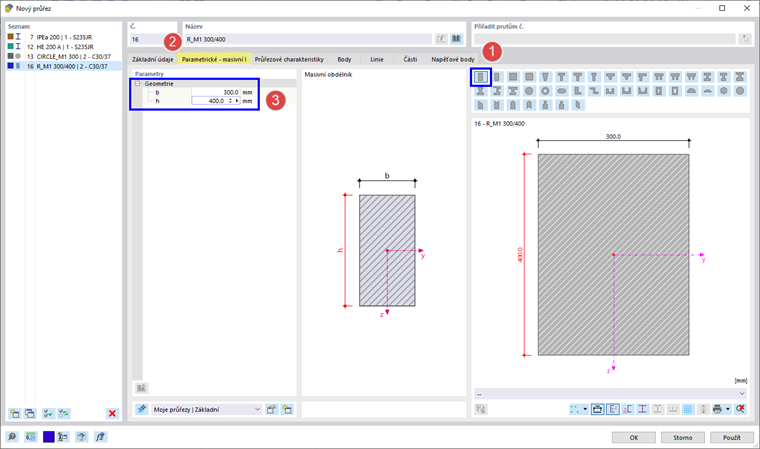
Task: Toggle the dimensions display icon in preview toolbar
Action: pyautogui.click(x=598, y=409)
